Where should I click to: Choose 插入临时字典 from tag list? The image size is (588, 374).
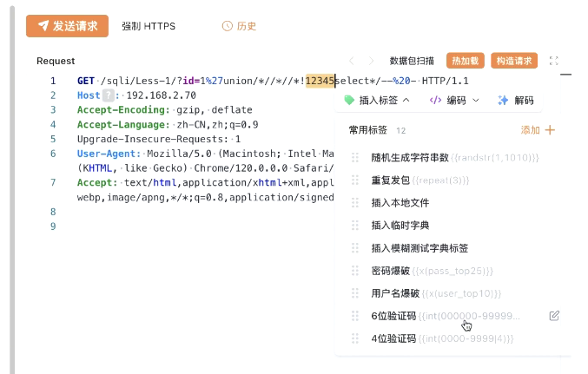pyautogui.click(x=400, y=226)
